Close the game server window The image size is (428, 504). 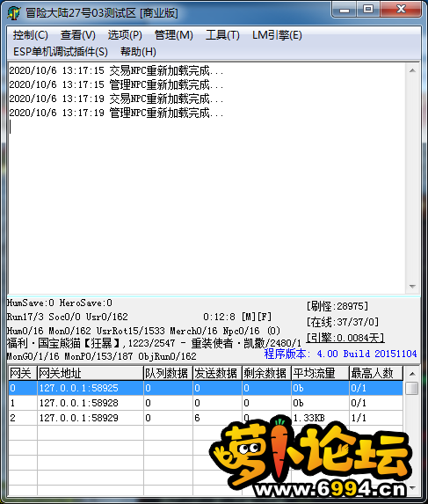(x=401, y=10)
